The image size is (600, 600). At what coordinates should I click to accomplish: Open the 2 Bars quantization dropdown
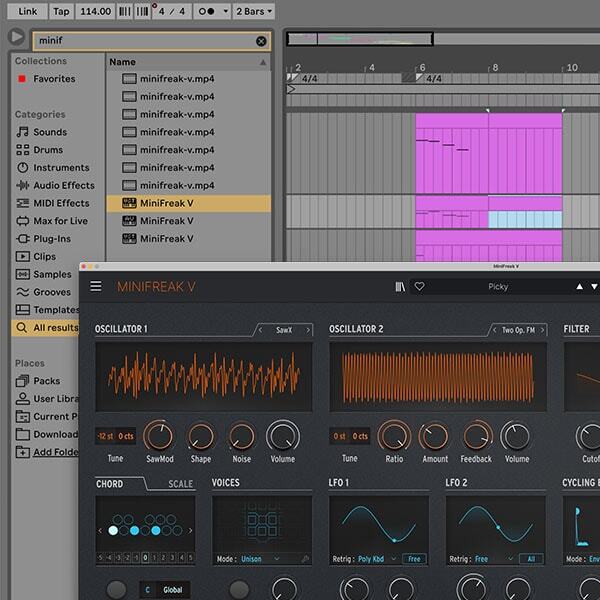(254, 11)
